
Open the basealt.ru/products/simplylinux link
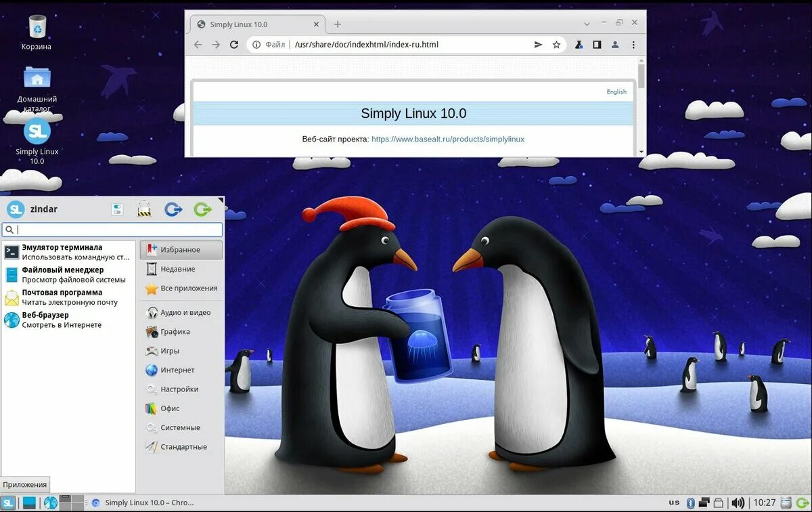448,139
